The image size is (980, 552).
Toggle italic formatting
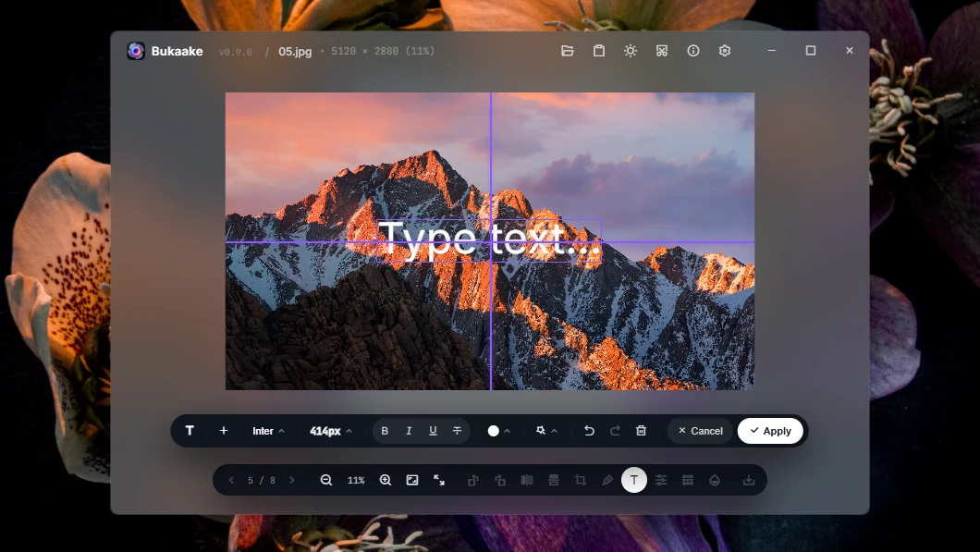click(x=409, y=431)
